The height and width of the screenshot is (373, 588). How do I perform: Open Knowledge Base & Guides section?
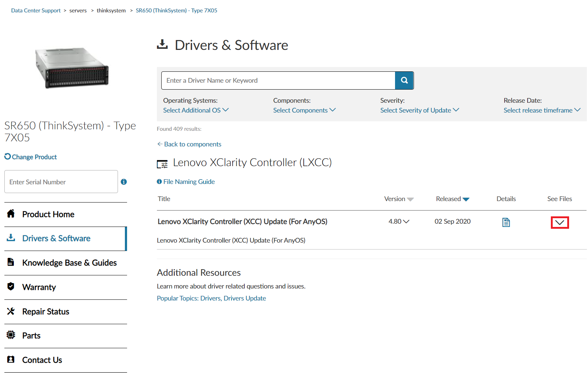coord(66,263)
